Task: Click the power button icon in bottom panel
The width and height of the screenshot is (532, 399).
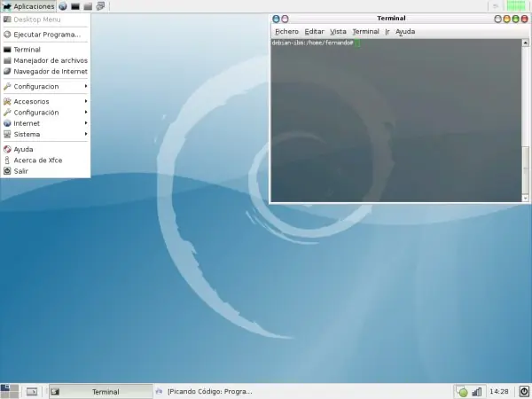Action: click(x=524, y=391)
